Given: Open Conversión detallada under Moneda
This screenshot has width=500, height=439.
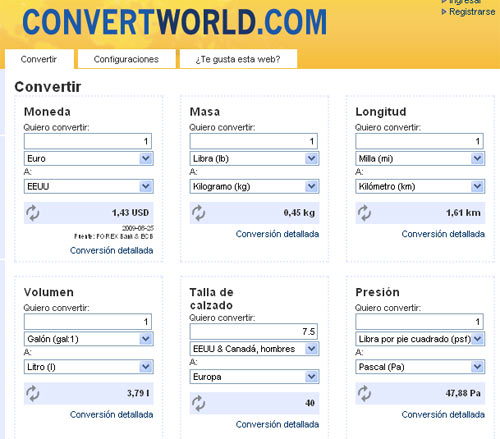Looking at the screenshot, I should coord(111,250).
